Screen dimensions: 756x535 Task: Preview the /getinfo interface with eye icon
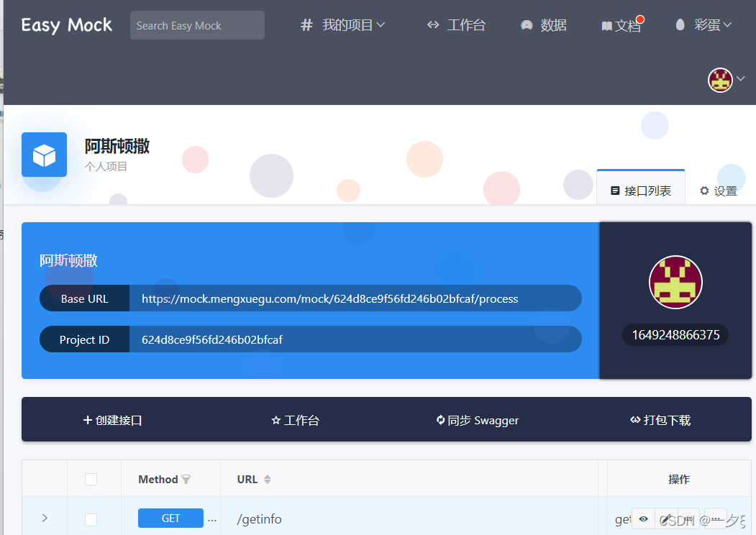click(x=643, y=519)
